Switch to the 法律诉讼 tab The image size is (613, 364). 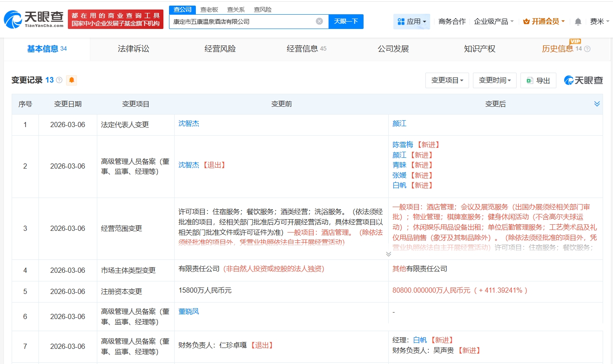133,49
